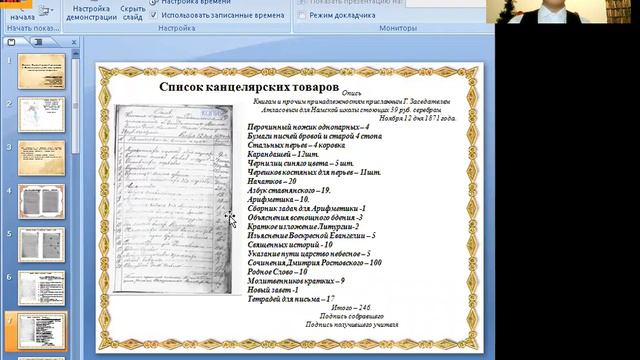Click Настройка времени rehearse timings
Screen dimensions: 640x360
(190, 2)
